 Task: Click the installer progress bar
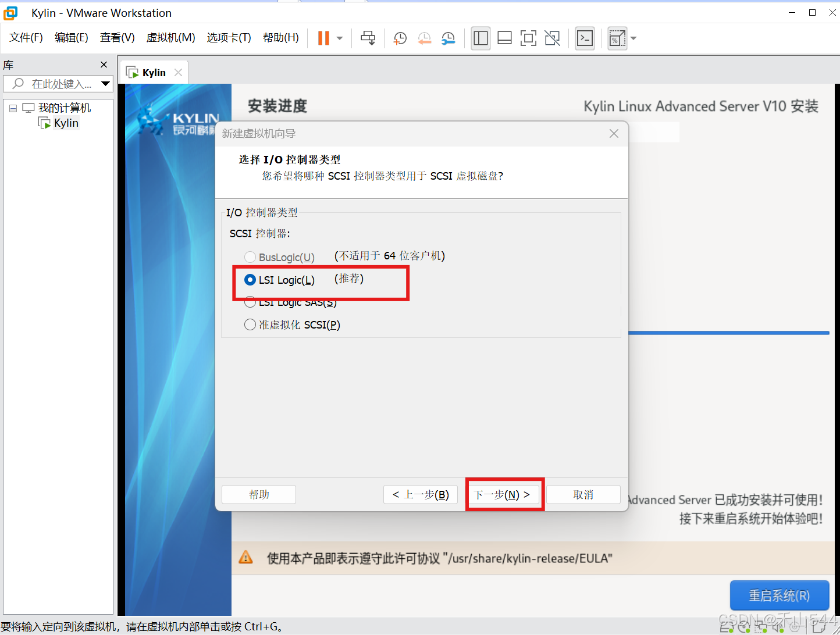point(729,333)
